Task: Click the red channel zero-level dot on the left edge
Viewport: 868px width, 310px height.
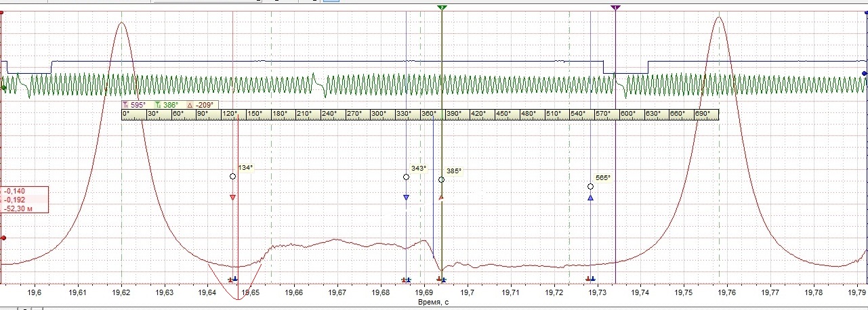Action: point(3,238)
